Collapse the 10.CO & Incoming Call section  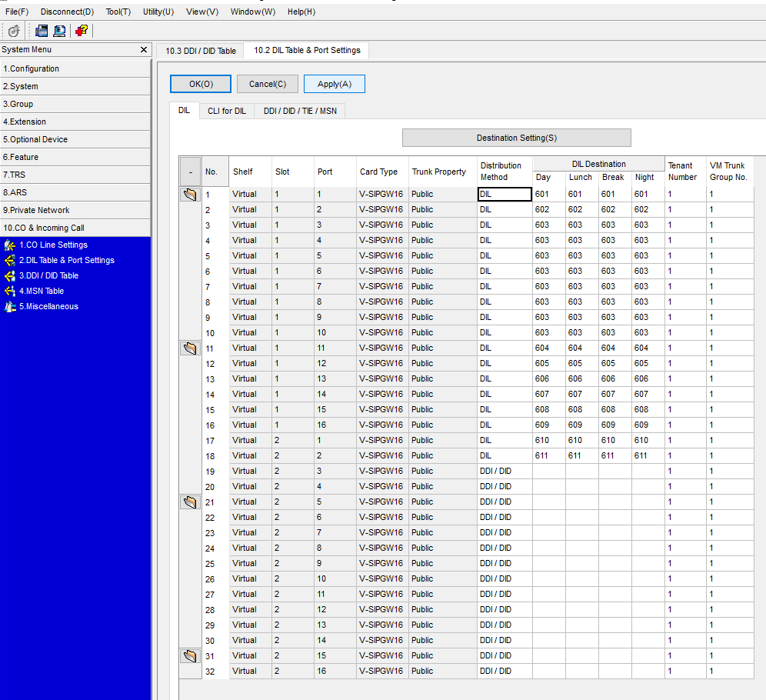pos(75,228)
